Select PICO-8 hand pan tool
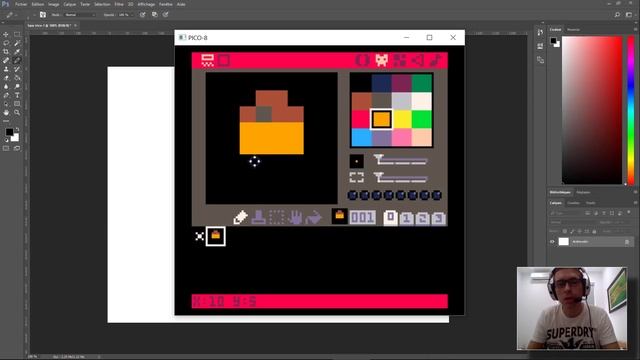Image resolution: width=640 pixels, height=360 pixels. [x=295, y=217]
